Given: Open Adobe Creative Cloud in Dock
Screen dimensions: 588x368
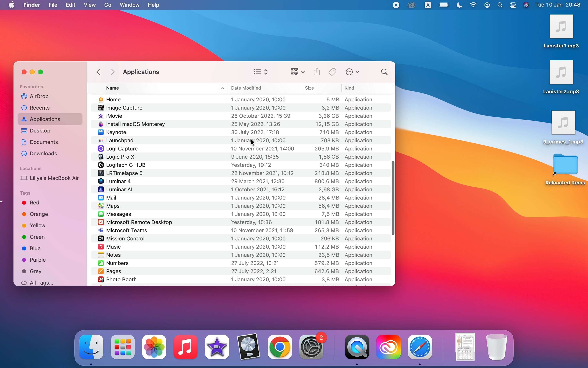Looking at the screenshot, I should tap(389, 347).
